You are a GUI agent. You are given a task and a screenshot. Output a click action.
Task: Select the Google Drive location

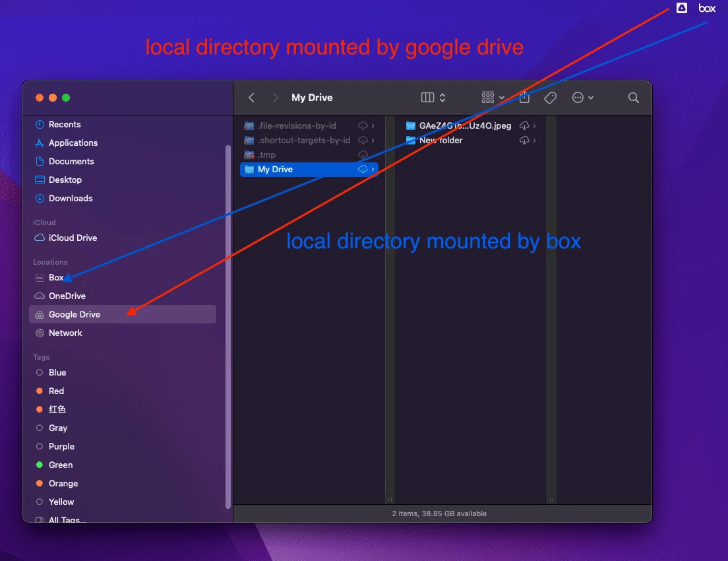click(x=123, y=314)
